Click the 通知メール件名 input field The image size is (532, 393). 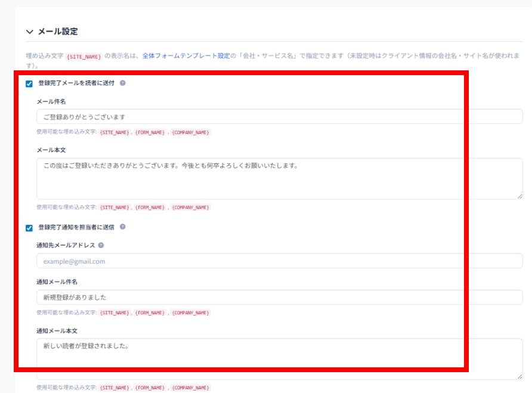279,297
